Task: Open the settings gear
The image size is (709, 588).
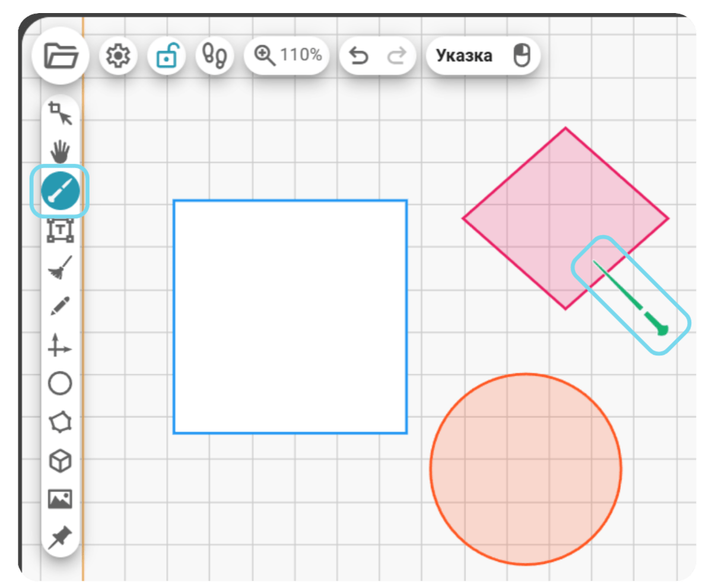Action: click(118, 56)
